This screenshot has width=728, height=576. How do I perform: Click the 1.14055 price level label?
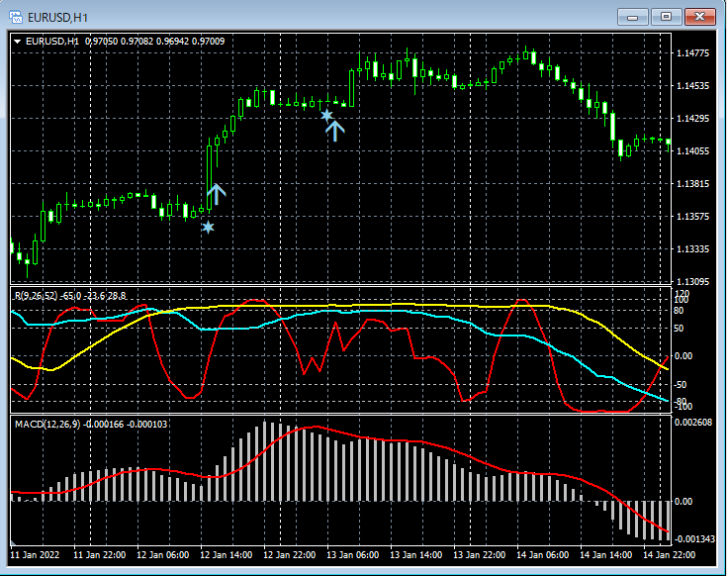(x=691, y=151)
